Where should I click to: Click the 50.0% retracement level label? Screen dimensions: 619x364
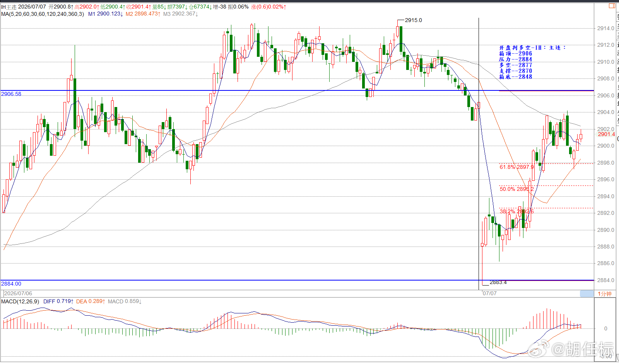(516, 189)
